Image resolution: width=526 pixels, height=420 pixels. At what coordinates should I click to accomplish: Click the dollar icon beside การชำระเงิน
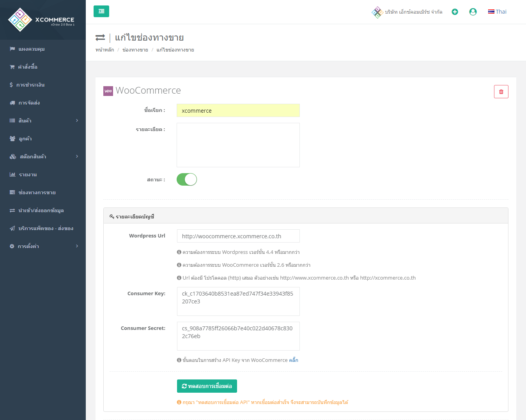click(x=11, y=85)
